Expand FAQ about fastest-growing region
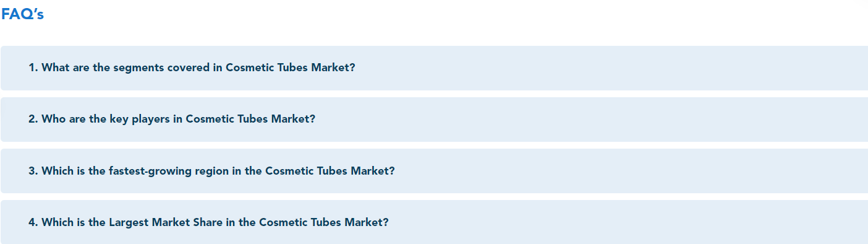This screenshot has height=244, width=868. 434,170
